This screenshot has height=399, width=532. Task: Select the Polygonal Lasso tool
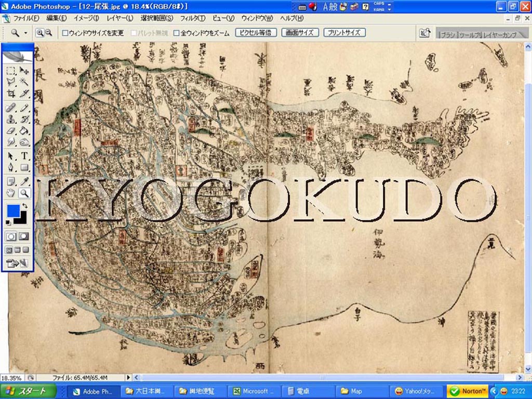point(11,82)
